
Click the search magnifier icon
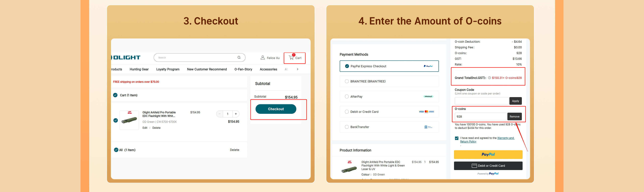239,58
